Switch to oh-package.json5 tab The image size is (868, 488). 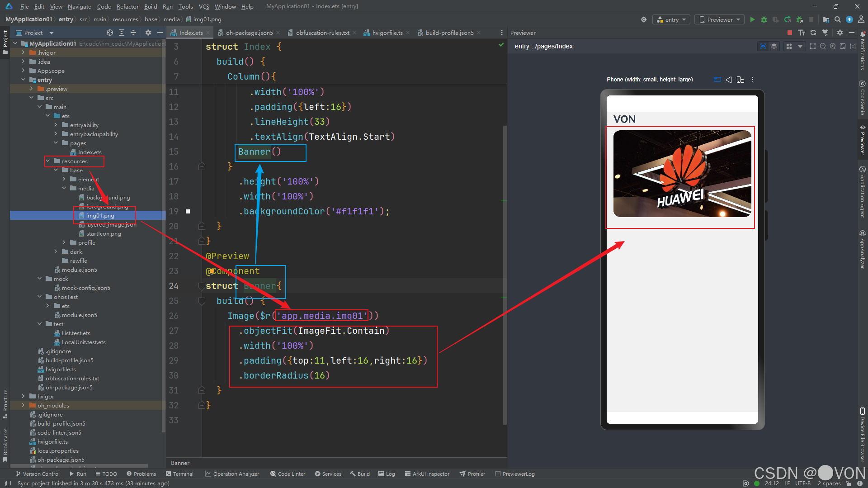point(249,33)
